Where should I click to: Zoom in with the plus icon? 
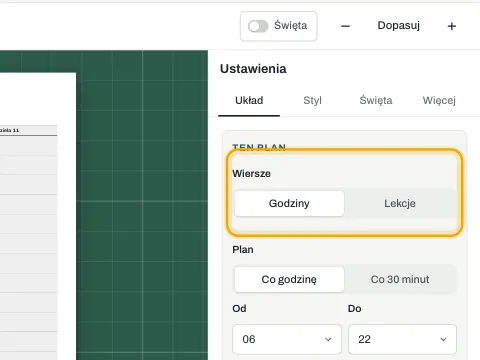(452, 26)
